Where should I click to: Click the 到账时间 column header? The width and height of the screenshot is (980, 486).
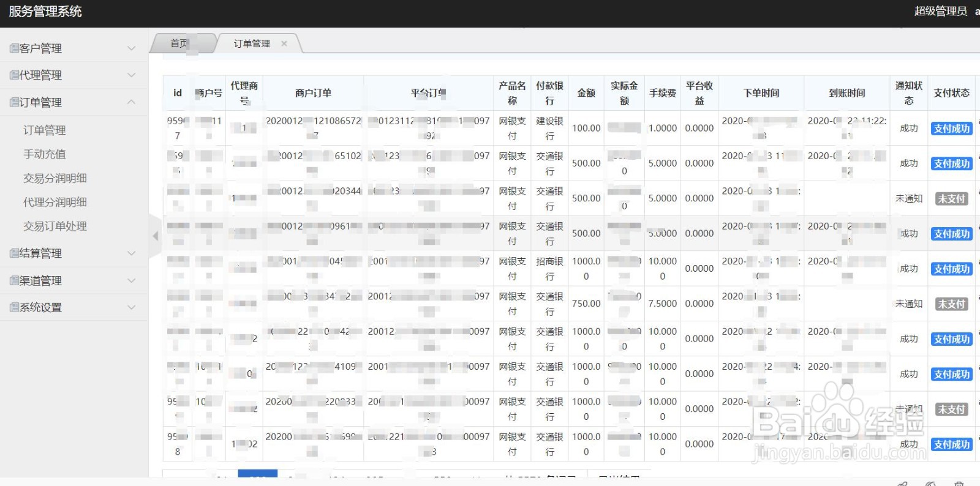[x=847, y=93]
